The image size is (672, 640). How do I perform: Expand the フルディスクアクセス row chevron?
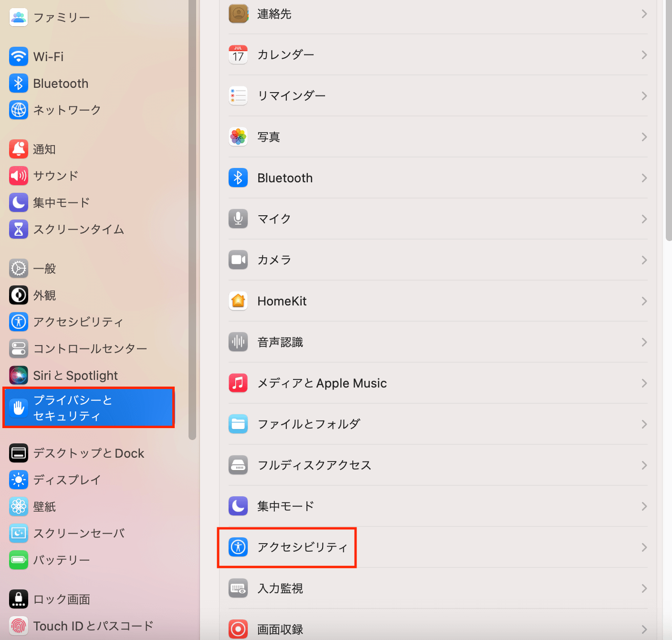point(644,465)
